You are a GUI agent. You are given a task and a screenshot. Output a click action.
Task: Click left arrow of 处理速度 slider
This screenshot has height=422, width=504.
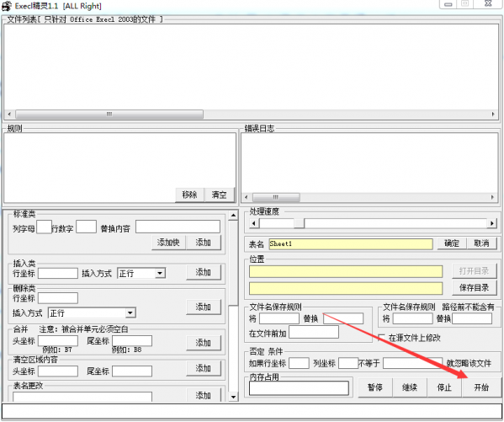point(254,223)
